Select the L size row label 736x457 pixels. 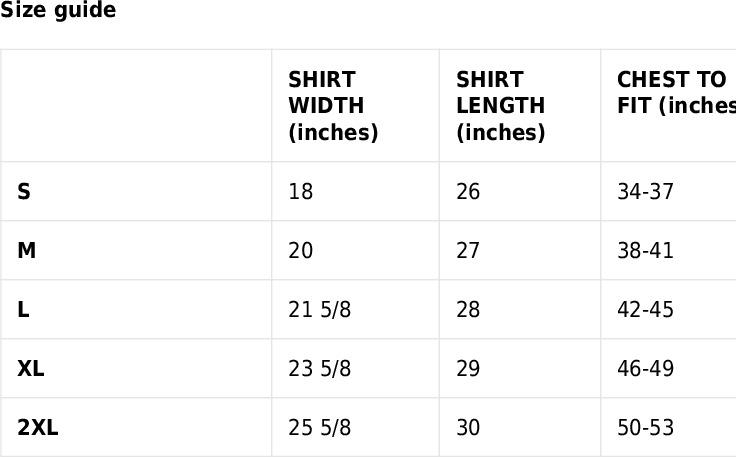click(23, 310)
